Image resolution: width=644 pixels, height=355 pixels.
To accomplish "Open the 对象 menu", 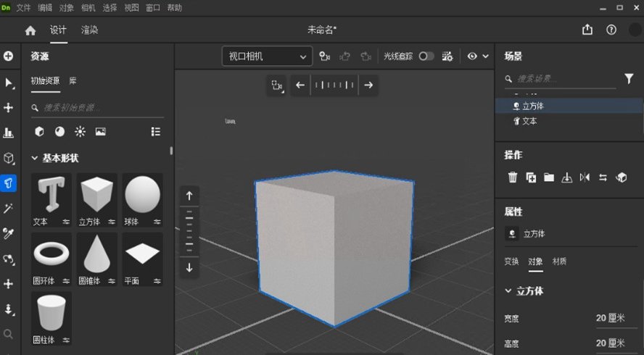I will click(x=67, y=8).
